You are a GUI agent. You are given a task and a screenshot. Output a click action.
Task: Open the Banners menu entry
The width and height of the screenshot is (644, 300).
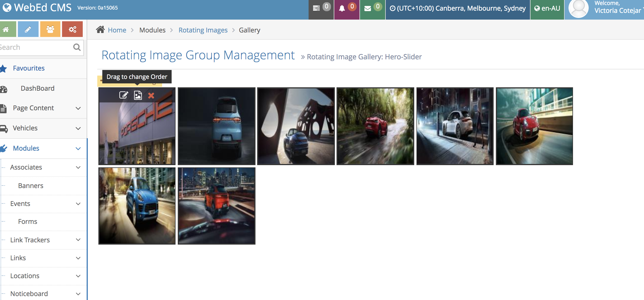[x=30, y=186]
